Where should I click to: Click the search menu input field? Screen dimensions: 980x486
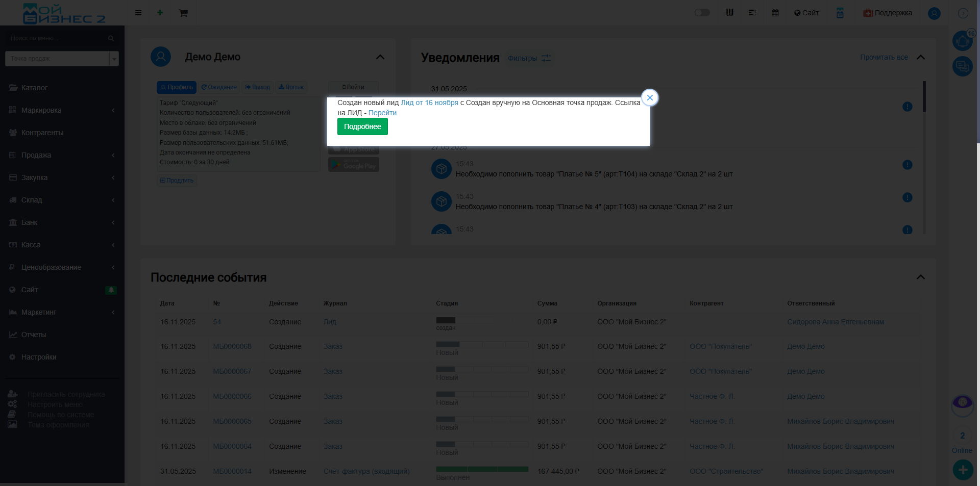[57, 38]
